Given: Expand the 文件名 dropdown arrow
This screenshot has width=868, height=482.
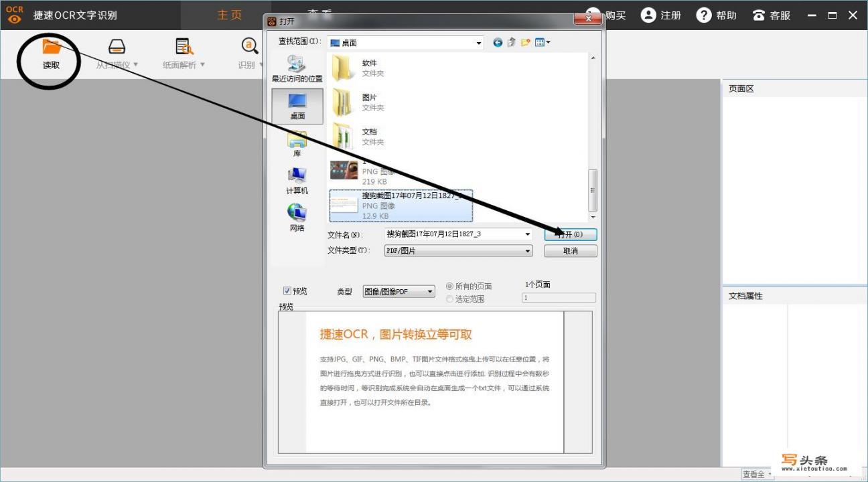Looking at the screenshot, I should click(528, 234).
